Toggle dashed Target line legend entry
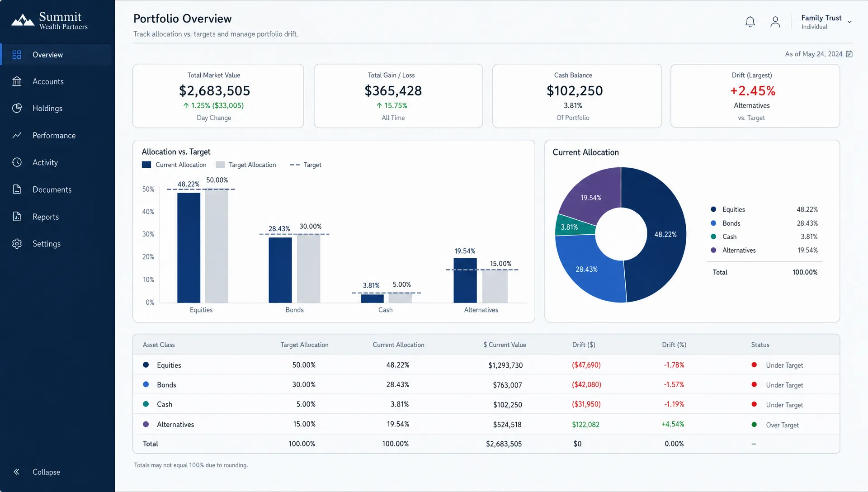868x492 pixels. tap(305, 165)
